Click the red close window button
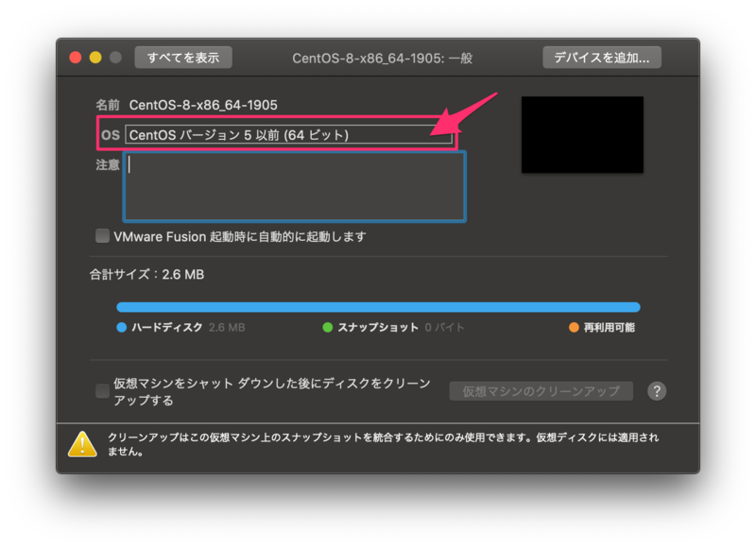 pyautogui.click(x=76, y=58)
